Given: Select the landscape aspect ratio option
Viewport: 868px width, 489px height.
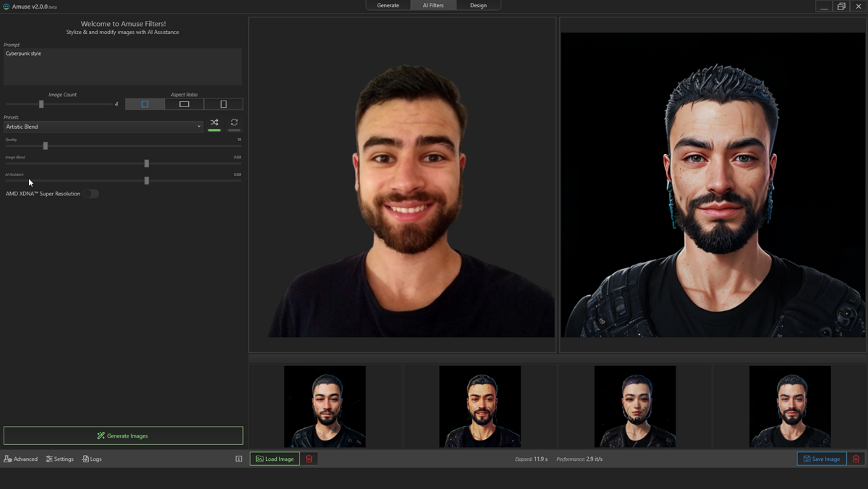Looking at the screenshot, I should point(184,103).
